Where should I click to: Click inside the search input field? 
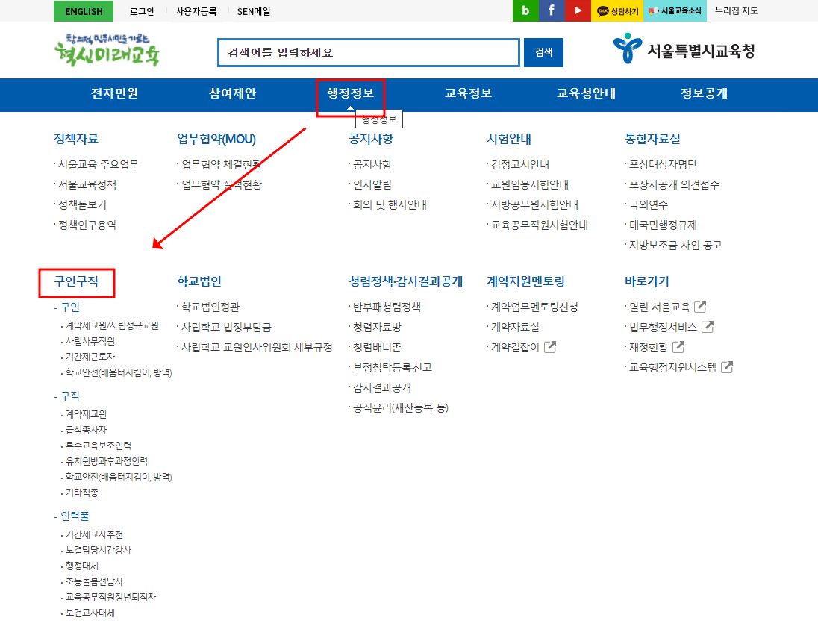point(368,52)
